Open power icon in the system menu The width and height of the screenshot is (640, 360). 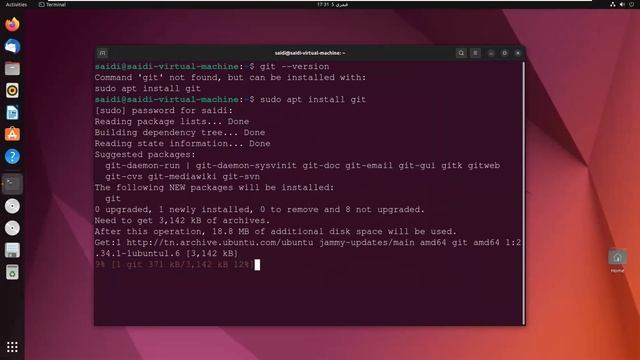632,4
